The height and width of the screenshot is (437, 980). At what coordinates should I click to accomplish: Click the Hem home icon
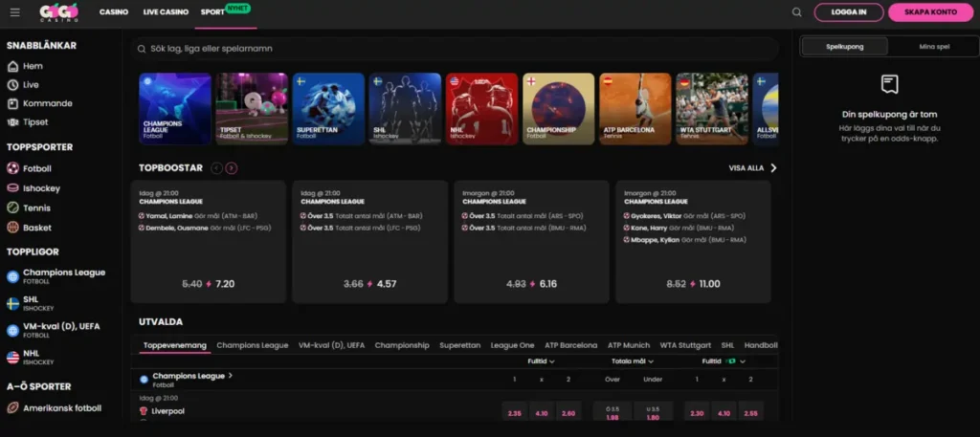12,66
